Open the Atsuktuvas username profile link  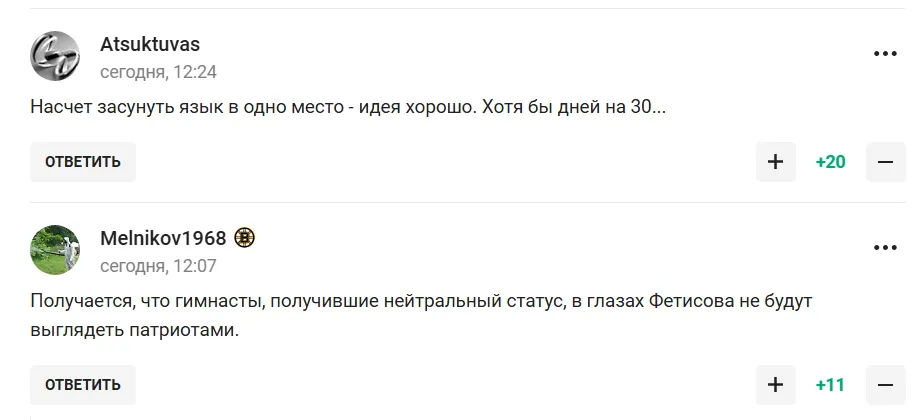(150, 44)
